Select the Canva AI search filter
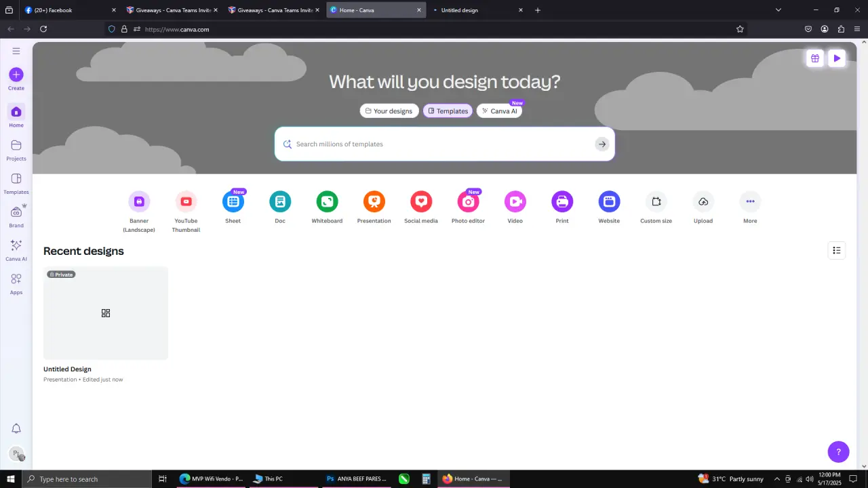The height and width of the screenshot is (488, 868). (500, 111)
